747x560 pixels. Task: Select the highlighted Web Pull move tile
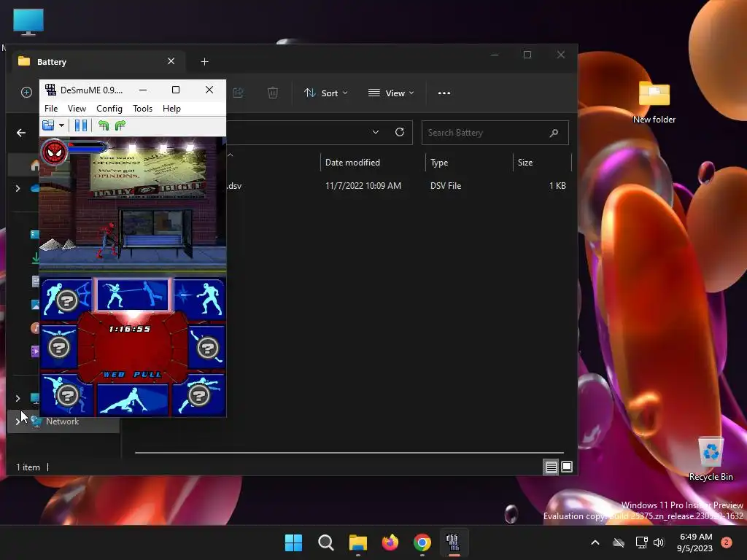pyautogui.click(x=133, y=295)
